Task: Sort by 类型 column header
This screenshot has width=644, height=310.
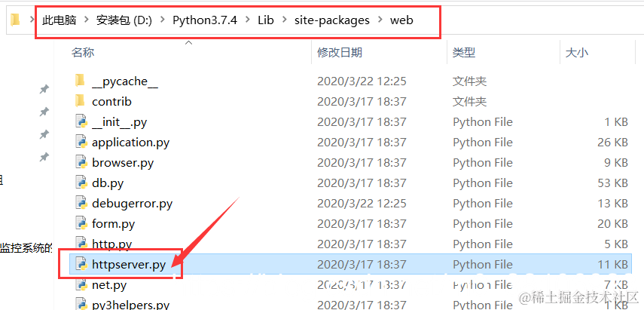Action: click(x=464, y=53)
